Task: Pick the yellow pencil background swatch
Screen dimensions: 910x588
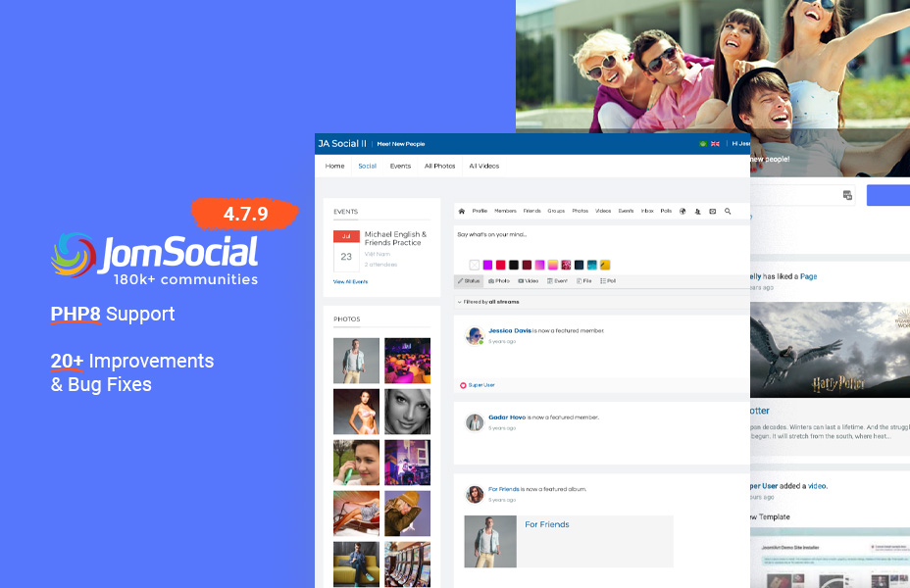Action: tap(605, 265)
